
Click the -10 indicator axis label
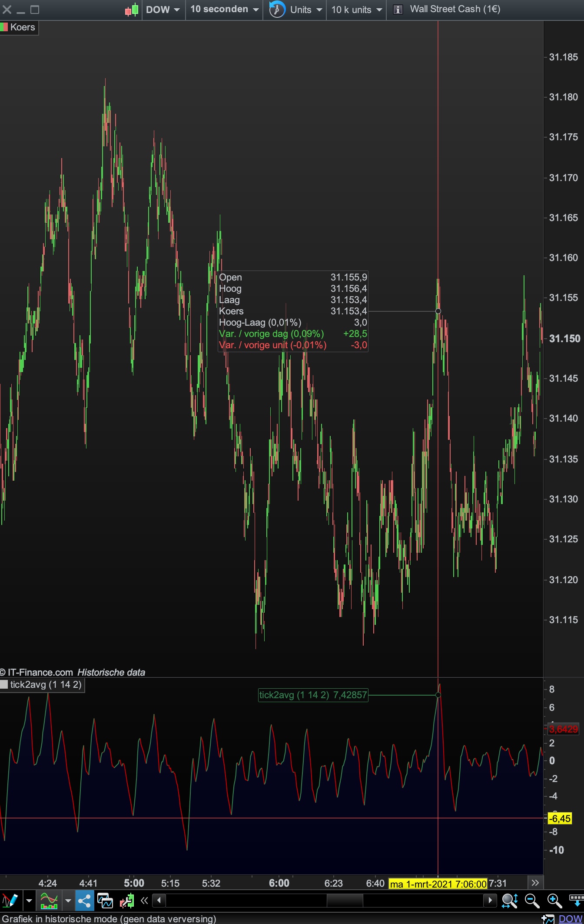coord(556,850)
